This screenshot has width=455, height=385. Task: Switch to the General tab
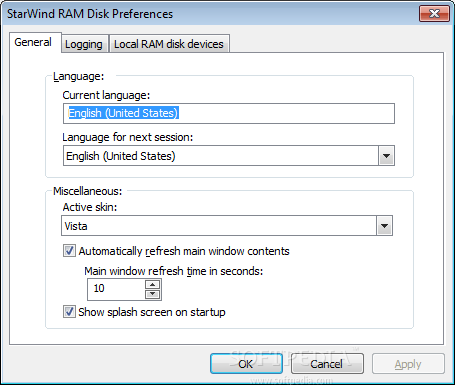pos(35,42)
